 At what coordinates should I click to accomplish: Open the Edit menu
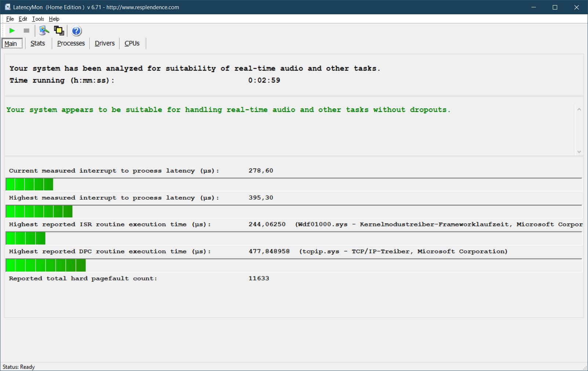point(23,19)
